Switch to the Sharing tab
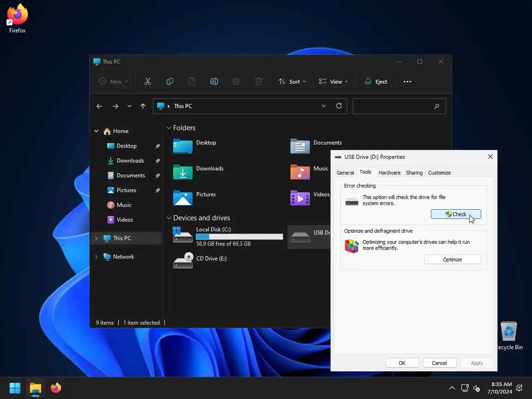This screenshot has width=532, height=399. tap(414, 173)
